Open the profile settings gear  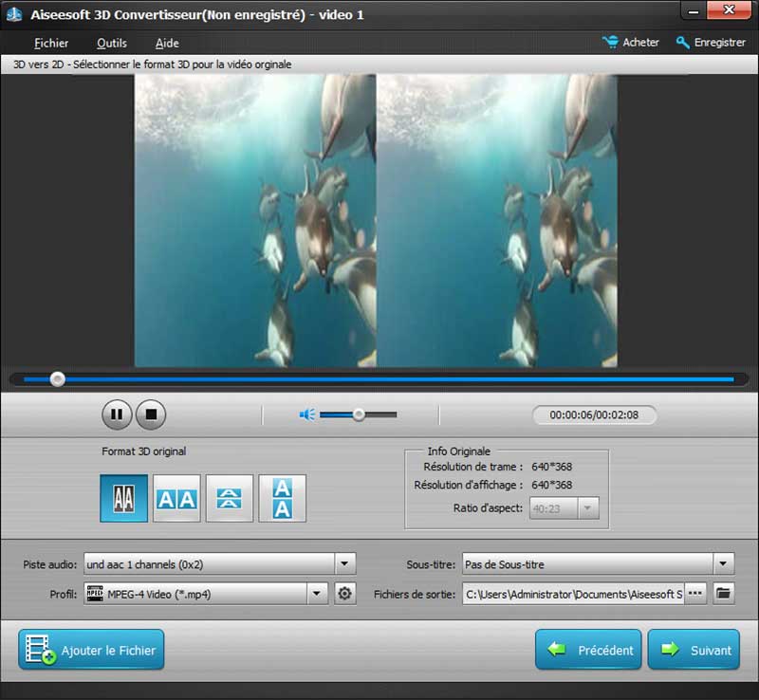(343, 593)
